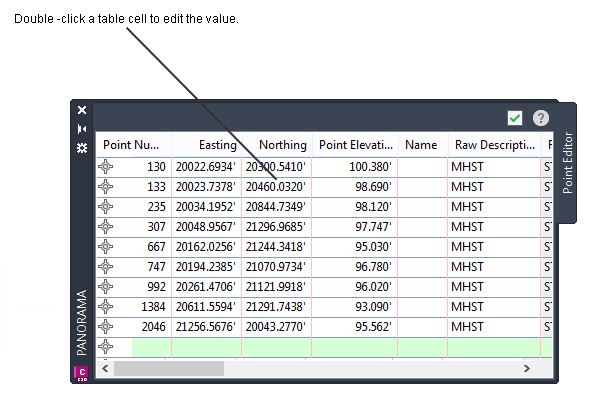The height and width of the screenshot is (400, 600).
Task: Select point icon for point 130
Action: pos(106,167)
